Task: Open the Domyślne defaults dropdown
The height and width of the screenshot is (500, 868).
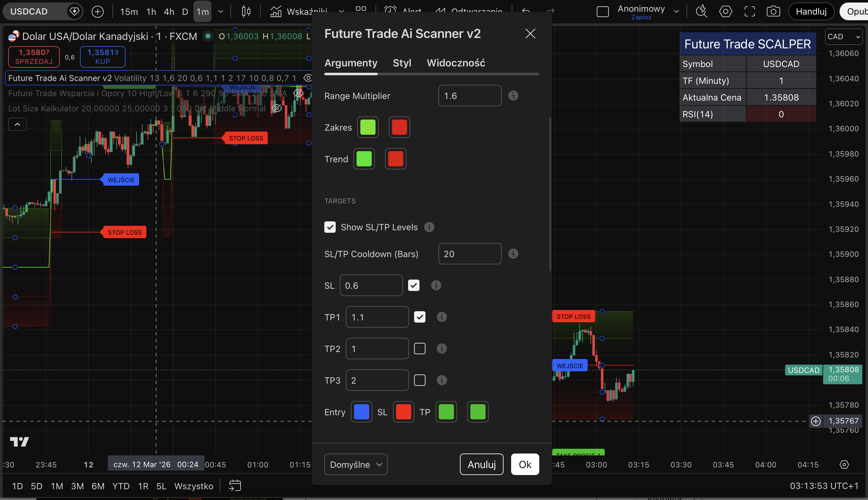Action: (x=356, y=464)
